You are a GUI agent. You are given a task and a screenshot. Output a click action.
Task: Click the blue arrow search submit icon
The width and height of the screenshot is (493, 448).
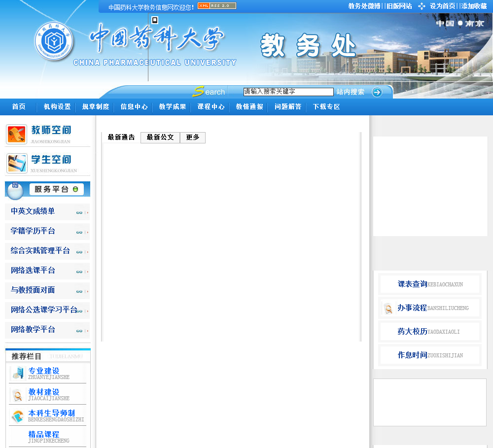pyautogui.click(x=377, y=92)
